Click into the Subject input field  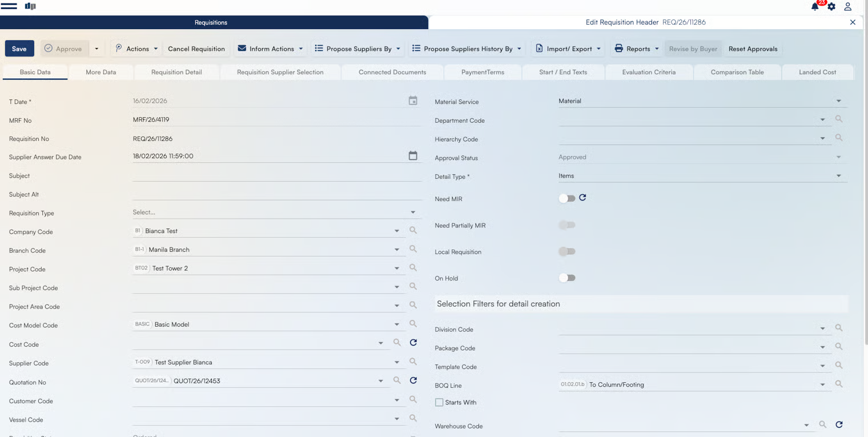[277, 175]
